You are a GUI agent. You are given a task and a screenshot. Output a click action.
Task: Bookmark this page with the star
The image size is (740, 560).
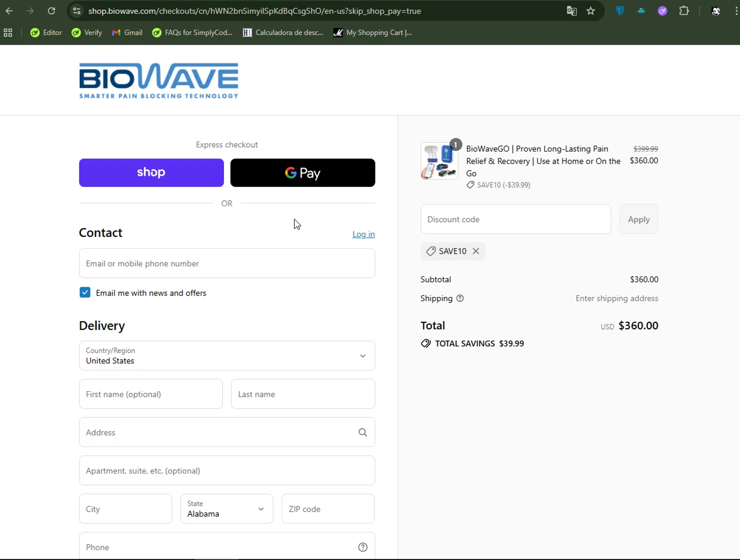pyautogui.click(x=591, y=11)
